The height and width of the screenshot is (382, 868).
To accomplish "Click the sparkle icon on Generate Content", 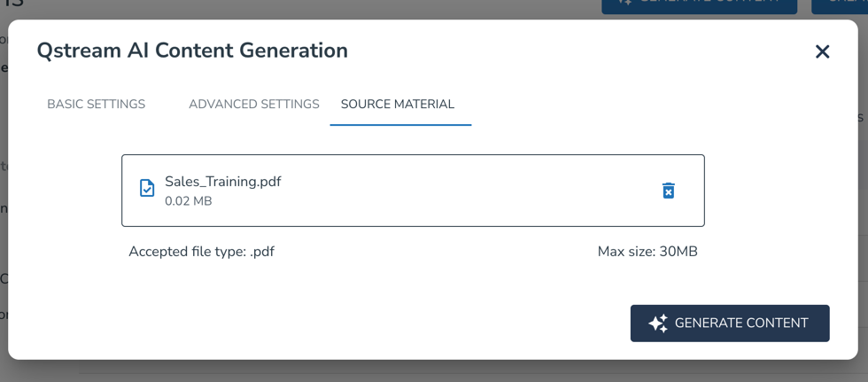I will [x=658, y=324].
